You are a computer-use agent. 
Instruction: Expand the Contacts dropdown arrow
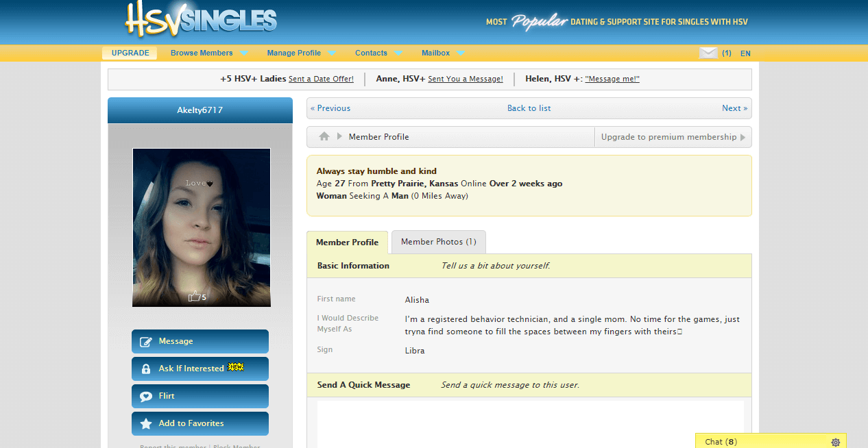[398, 53]
